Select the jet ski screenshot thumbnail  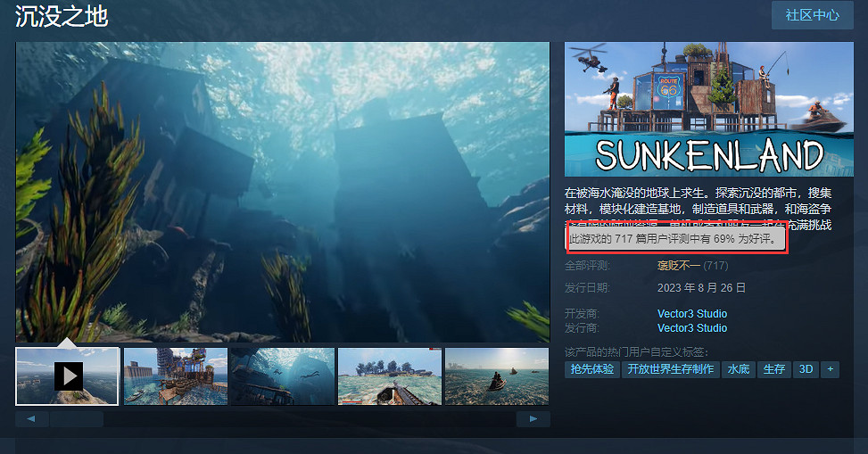coord(497,376)
